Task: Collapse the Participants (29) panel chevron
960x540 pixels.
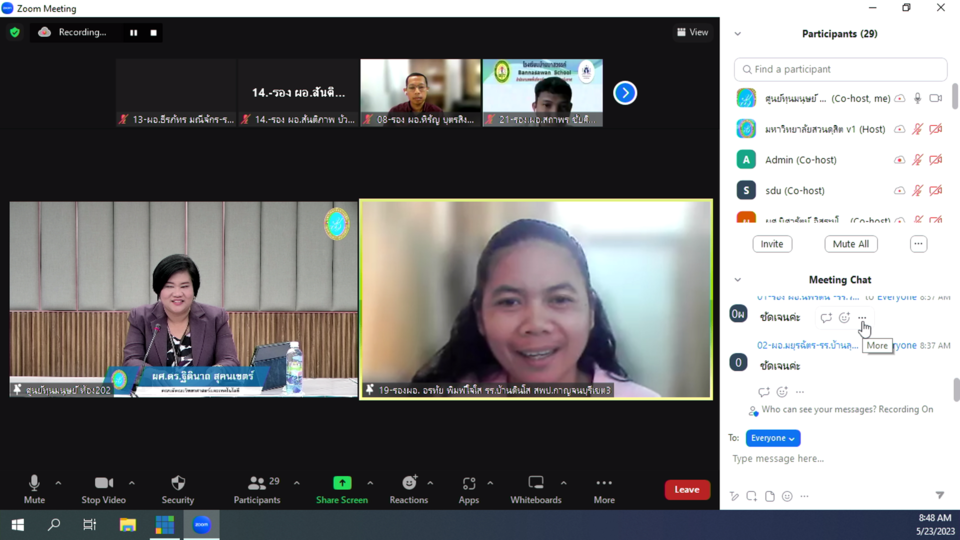Action: [x=738, y=34]
